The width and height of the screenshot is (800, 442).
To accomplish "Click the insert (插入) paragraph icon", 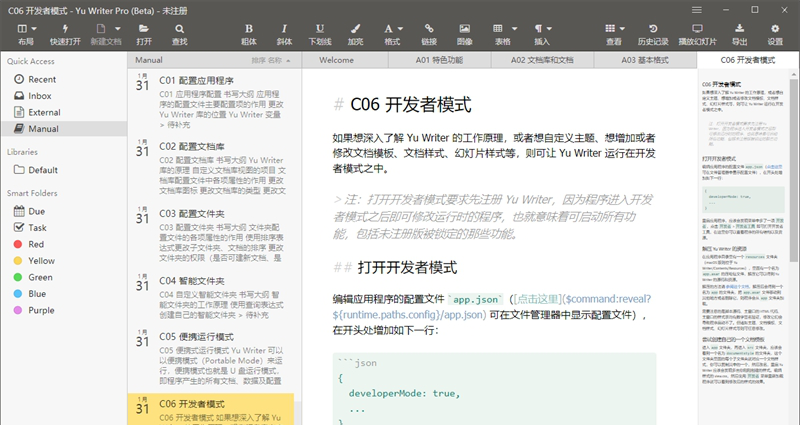I will click(x=538, y=29).
